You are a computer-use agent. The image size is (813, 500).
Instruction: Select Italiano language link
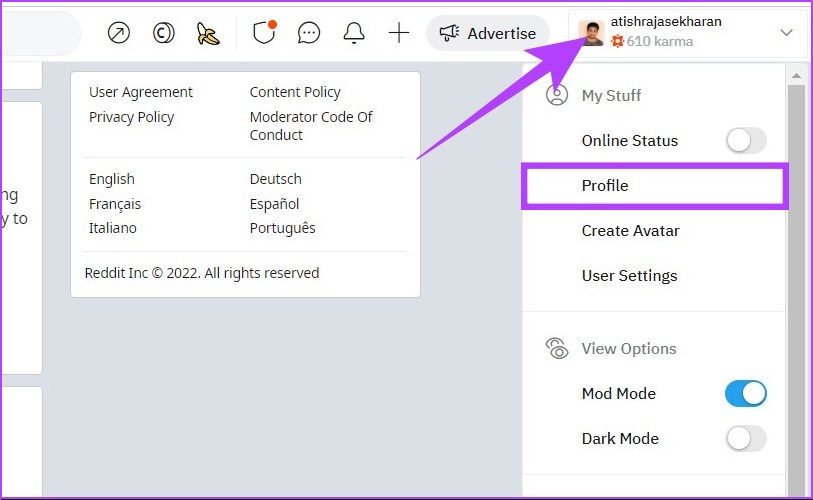tap(113, 228)
